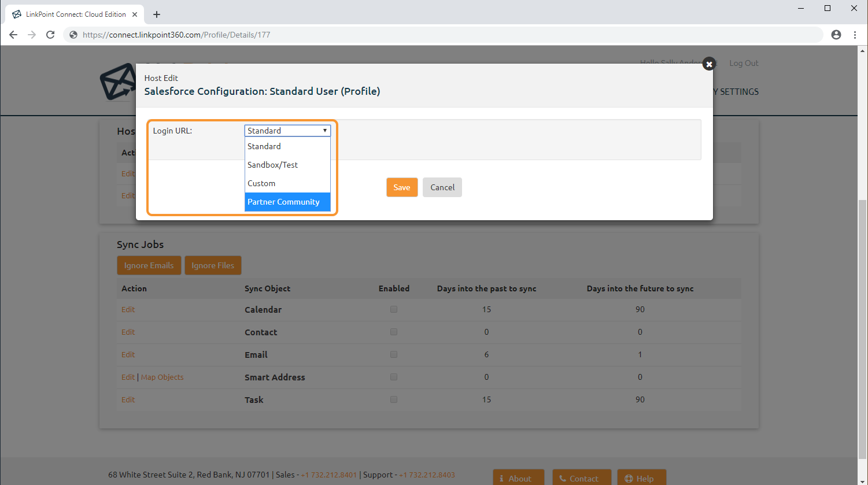Toggle Enabled checkbox for Smart Address
Screen dimensions: 868x485
(394, 377)
